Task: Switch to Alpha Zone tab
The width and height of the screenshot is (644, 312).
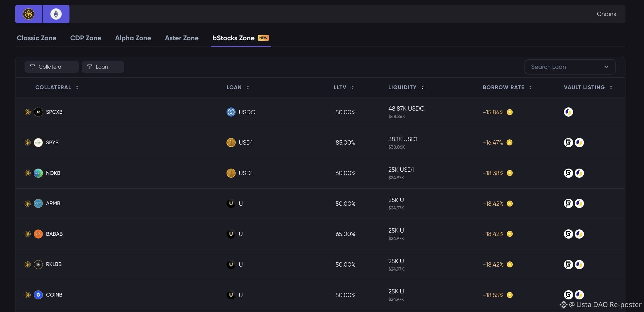Action: click(x=133, y=38)
